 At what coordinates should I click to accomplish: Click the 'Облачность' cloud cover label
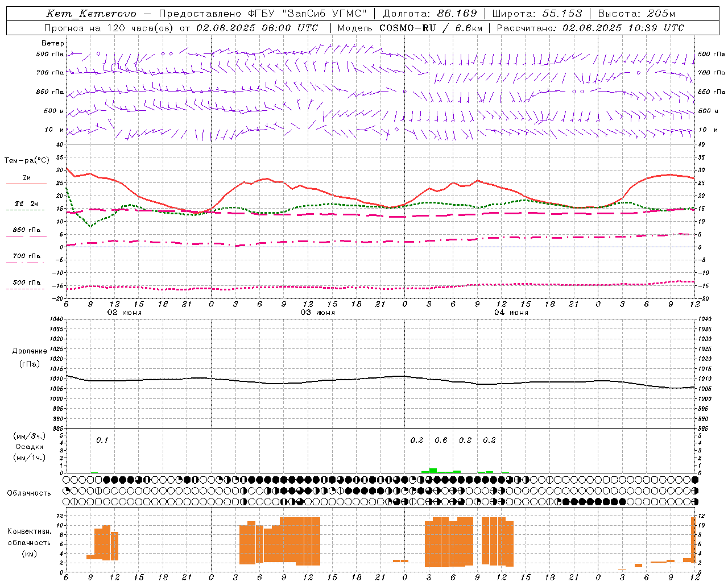click(x=29, y=493)
